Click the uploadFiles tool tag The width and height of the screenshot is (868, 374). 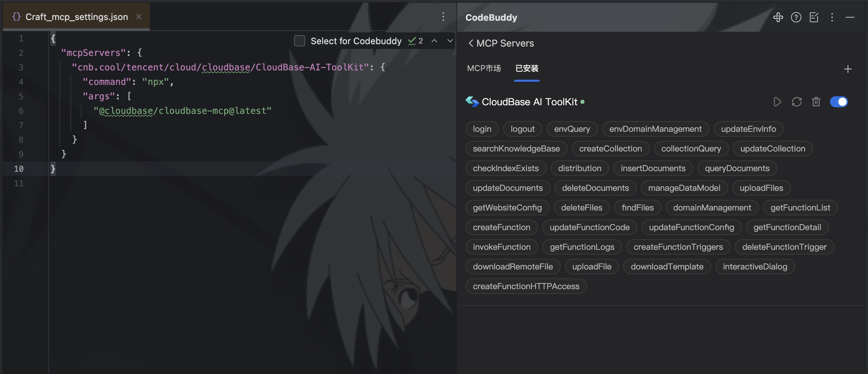coord(761,188)
